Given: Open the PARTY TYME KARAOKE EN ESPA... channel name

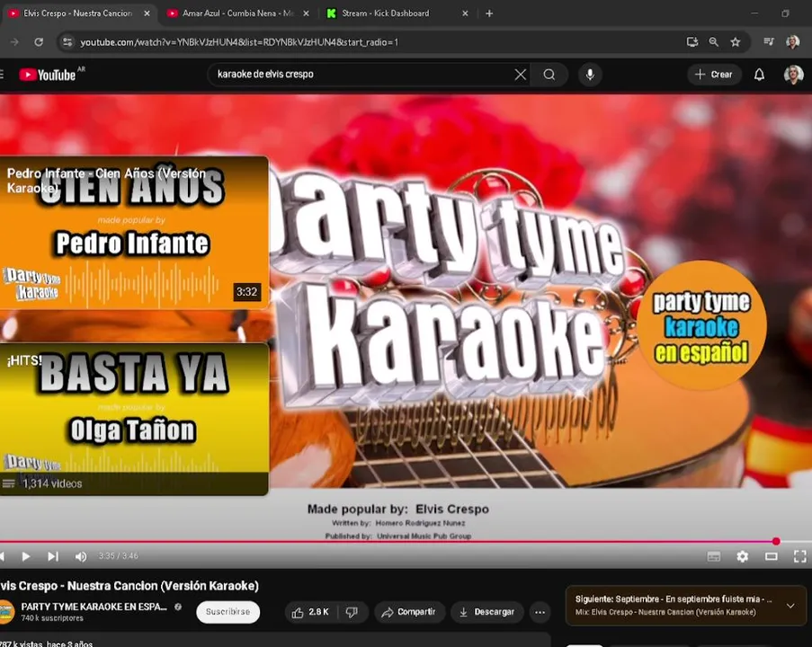Looking at the screenshot, I should click(94, 607).
